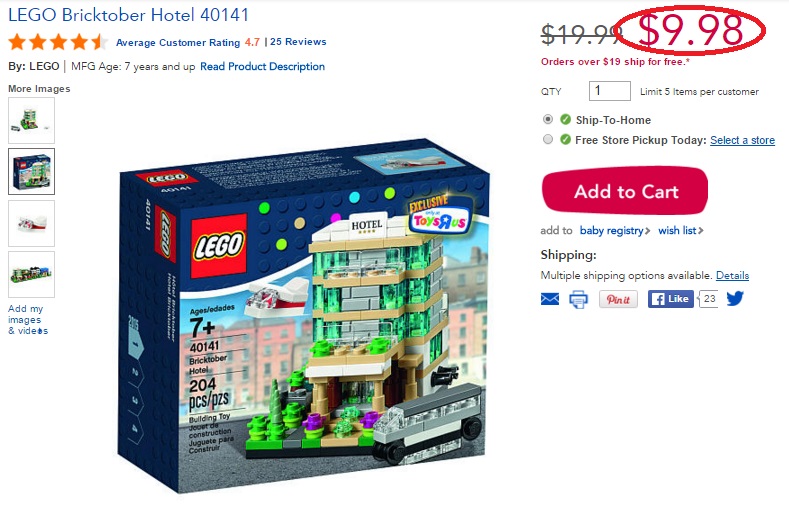Click the printer icon
The image size is (789, 521).
578,299
